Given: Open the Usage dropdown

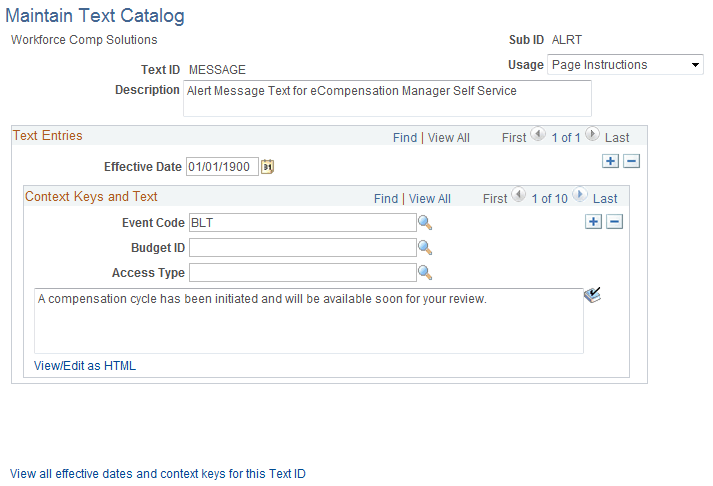Looking at the screenshot, I should [626, 65].
